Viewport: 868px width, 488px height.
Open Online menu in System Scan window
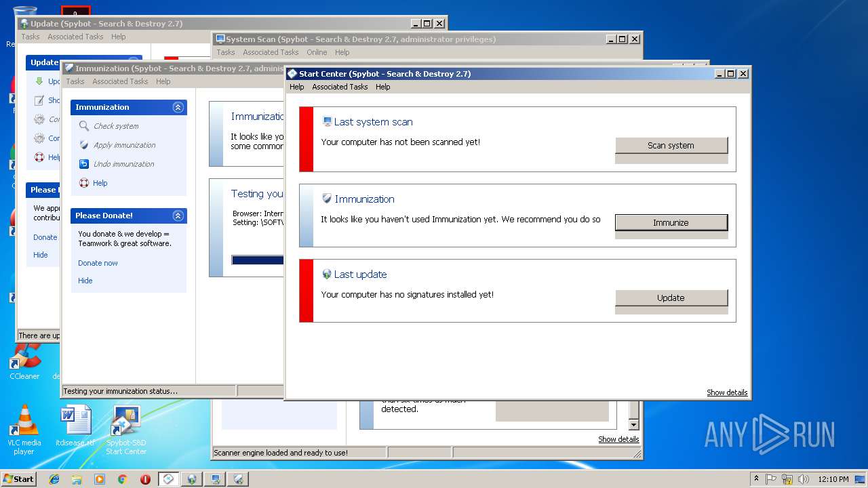point(317,52)
